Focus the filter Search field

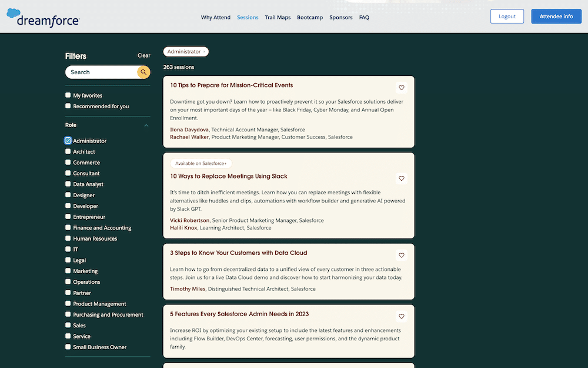pyautogui.click(x=101, y=72)
